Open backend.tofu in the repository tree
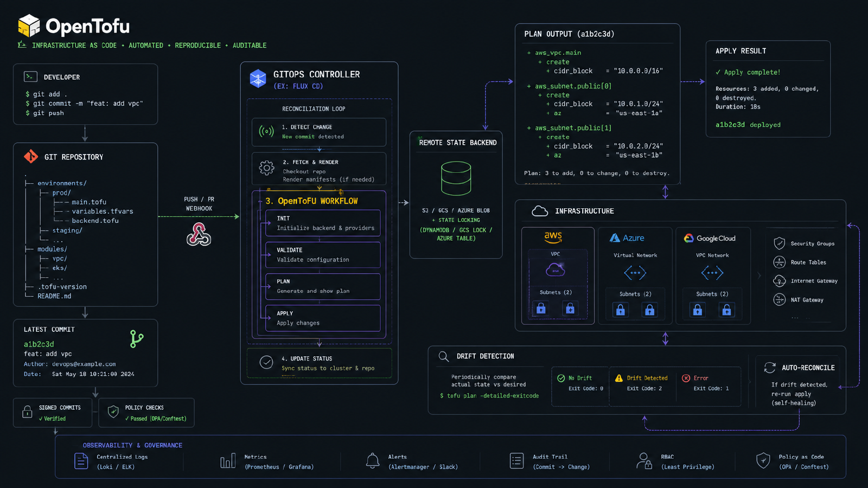The image size is (868, 488). click(95, 221)
